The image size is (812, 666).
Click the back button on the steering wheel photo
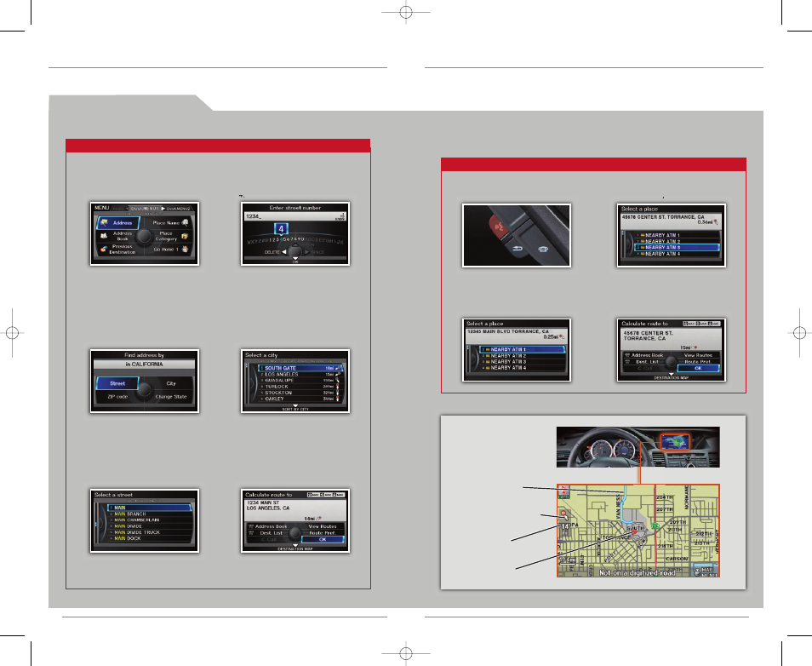pyautogui.click(x=518, y=249)
